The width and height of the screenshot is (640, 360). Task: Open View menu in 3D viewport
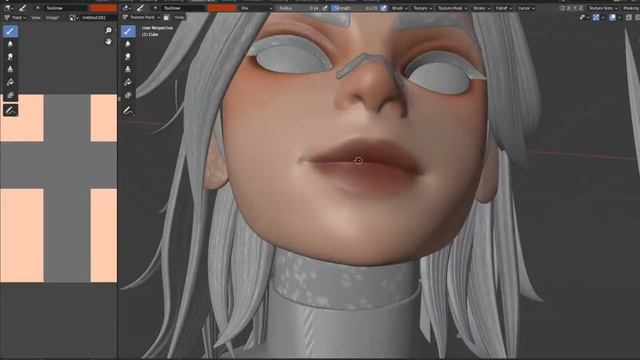click(x=179, y=17)
